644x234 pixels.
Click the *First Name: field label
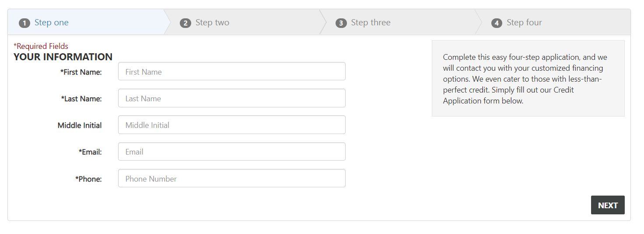pyautogui.click(x=81, y=72)
